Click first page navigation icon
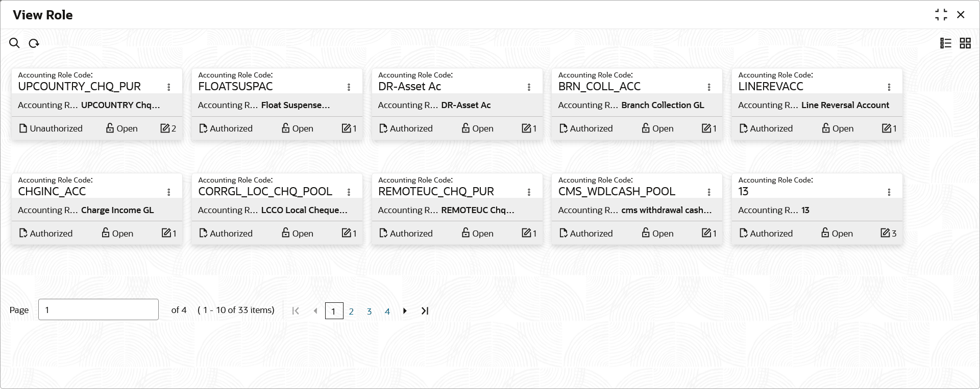The height and width of the screenshot is (389, 980). [296, 311]
